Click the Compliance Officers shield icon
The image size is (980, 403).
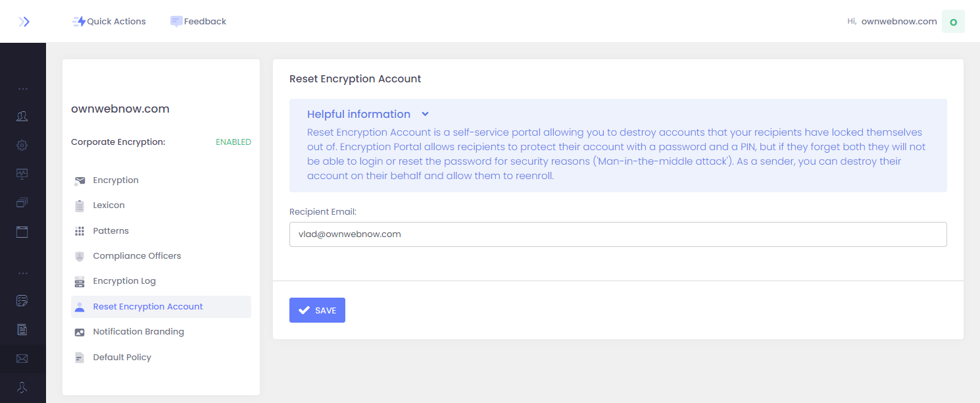80,255
